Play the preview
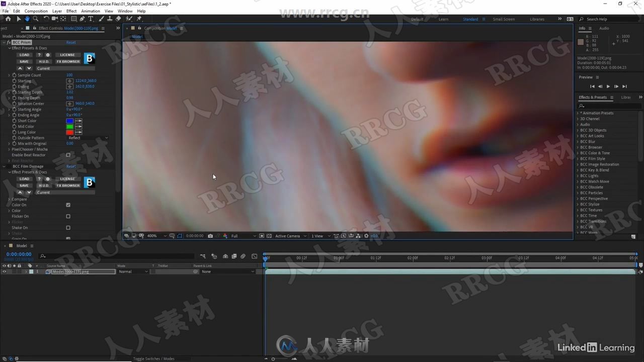The height and width of the screenshot is (362, 644). (608, 86)
